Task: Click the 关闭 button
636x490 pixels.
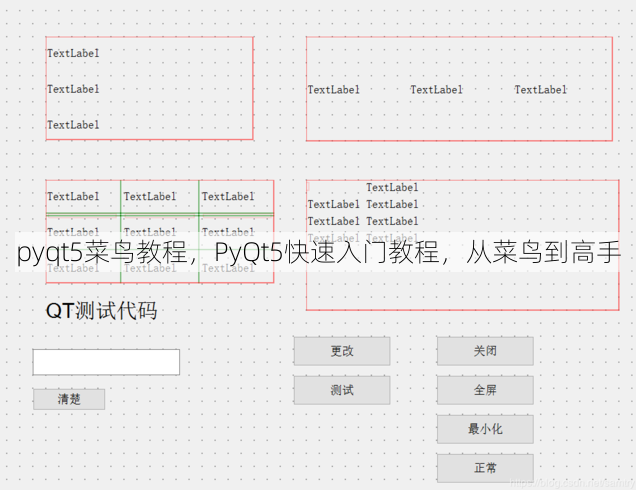Action: (x=485, y=351)
